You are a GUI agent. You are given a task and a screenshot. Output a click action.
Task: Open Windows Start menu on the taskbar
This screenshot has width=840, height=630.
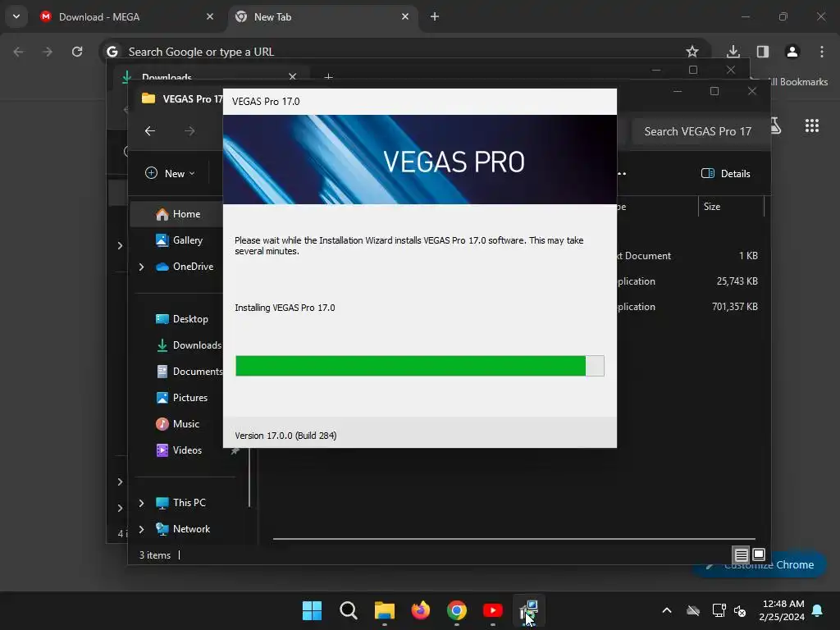[312, 610]
